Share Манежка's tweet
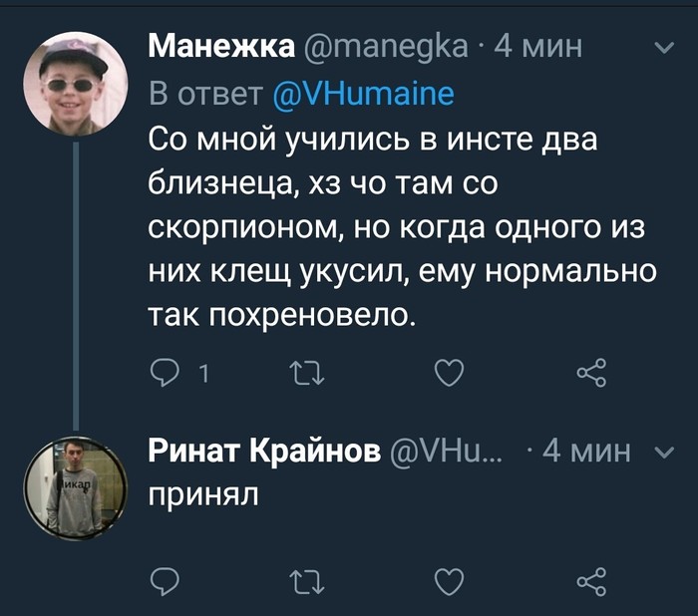The width and height of the screenshot is (698, 616). 591,375
